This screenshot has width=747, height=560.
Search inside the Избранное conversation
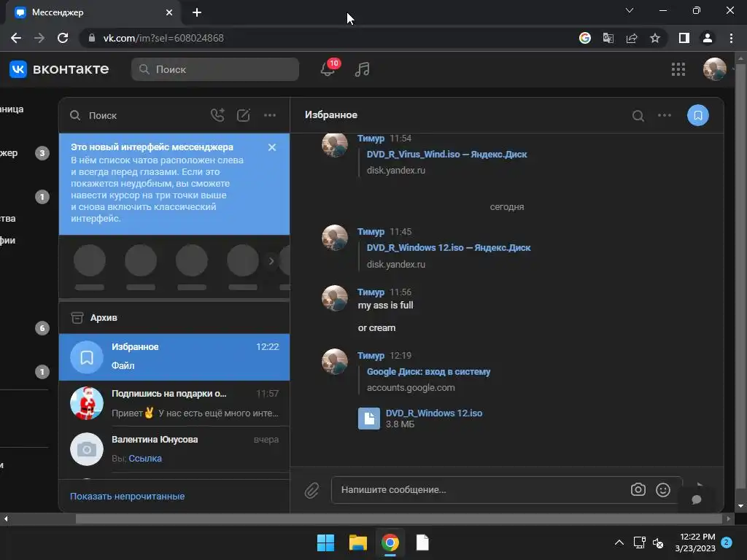(x=638, y=116)
